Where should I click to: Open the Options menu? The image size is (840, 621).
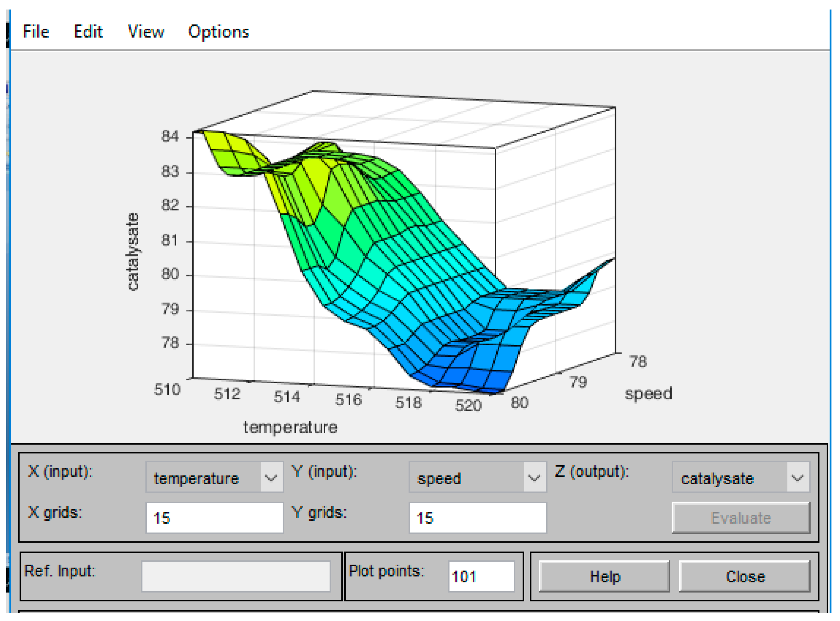click(x=219, y=31)
